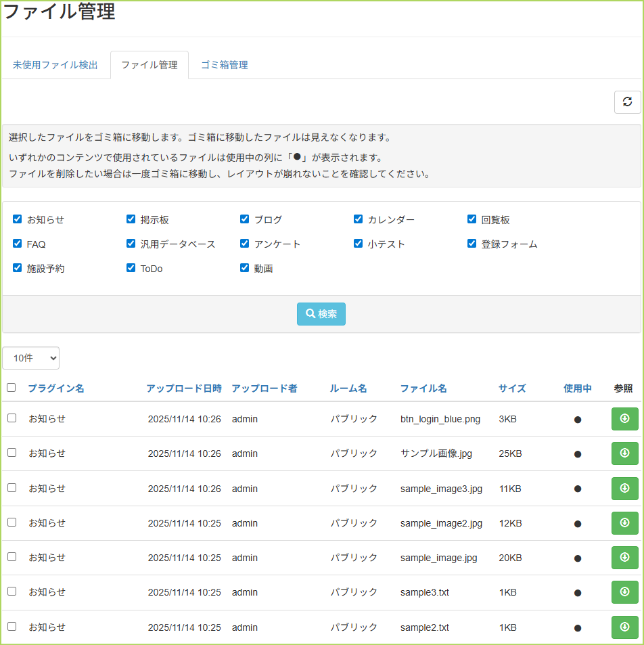644x645 pixels.
Task: Tick the select-all checkbox in table header
Action: pos(11,388)
